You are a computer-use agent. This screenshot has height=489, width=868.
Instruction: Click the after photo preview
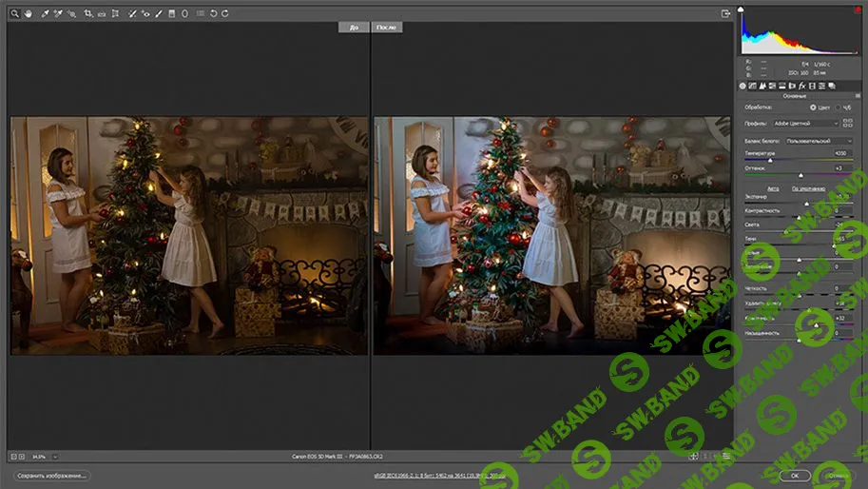coord(552,235)
